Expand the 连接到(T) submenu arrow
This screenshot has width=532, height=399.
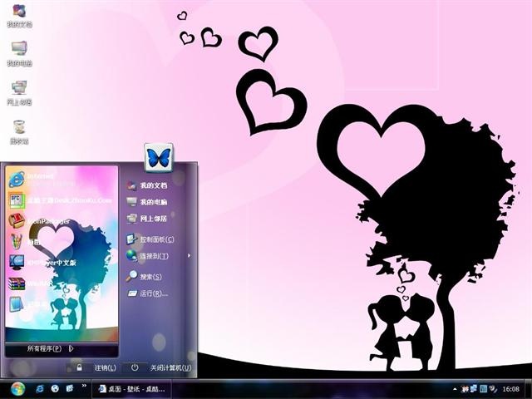pyautogui.click(x=189, y=256)
